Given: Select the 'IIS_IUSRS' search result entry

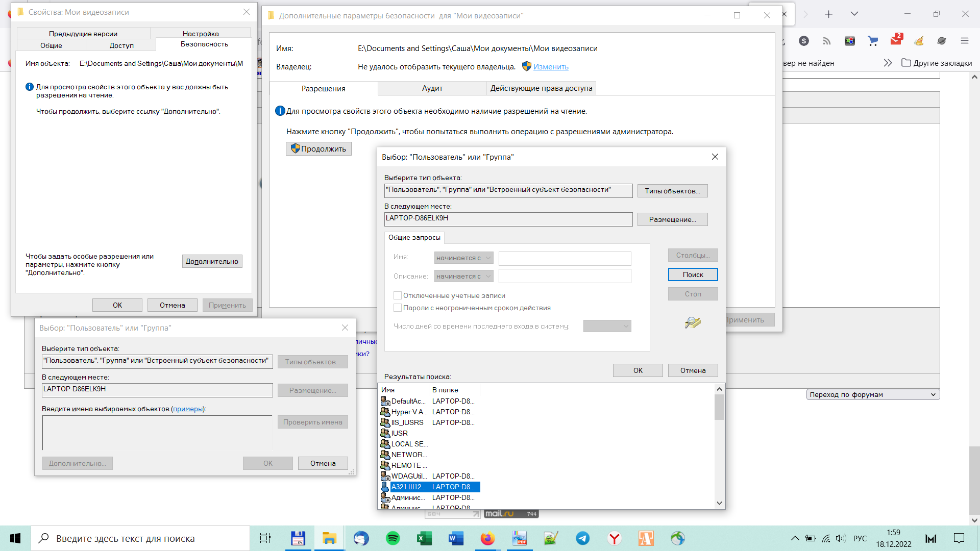Looking at the screenshot, I should click(407, 422).
